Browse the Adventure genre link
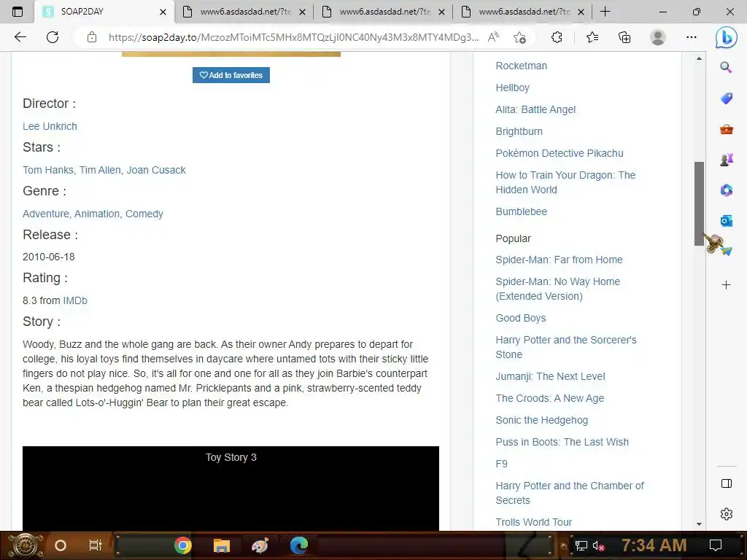 point(46,214)
